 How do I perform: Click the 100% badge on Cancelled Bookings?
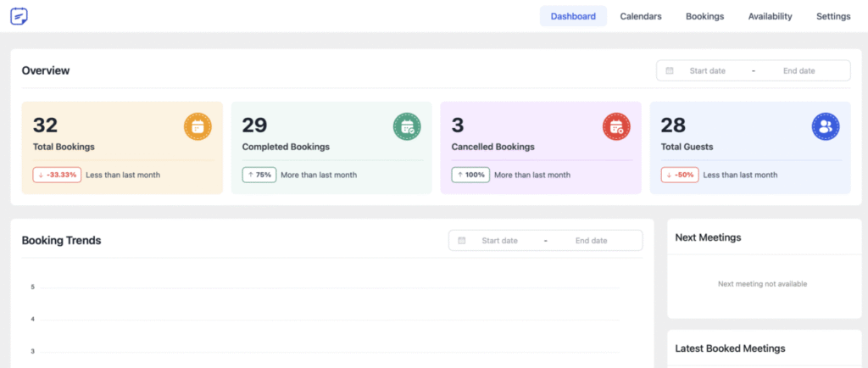coord(470,175)
